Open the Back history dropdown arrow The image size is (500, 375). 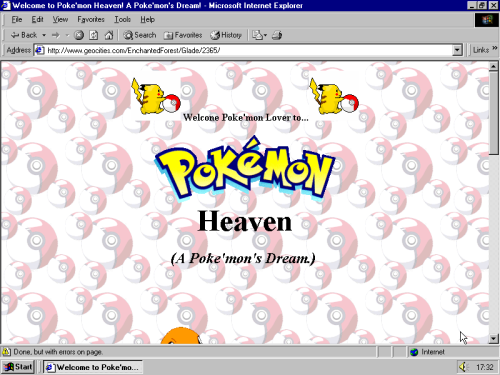point(44,35)
